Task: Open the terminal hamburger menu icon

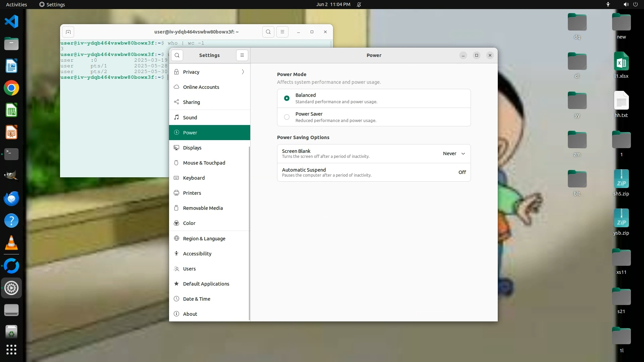Action: [282, 32]
